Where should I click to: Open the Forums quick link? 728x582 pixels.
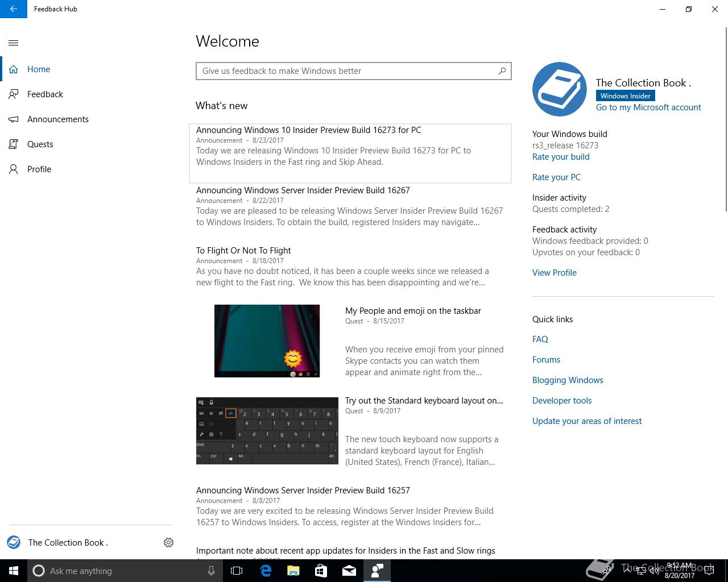[x=546, y=360]
